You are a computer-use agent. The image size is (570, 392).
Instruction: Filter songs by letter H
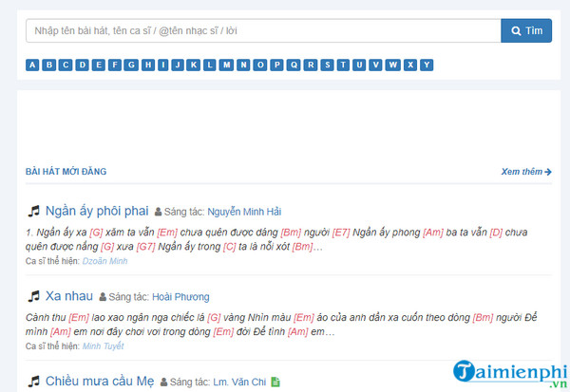coord(148,65)
